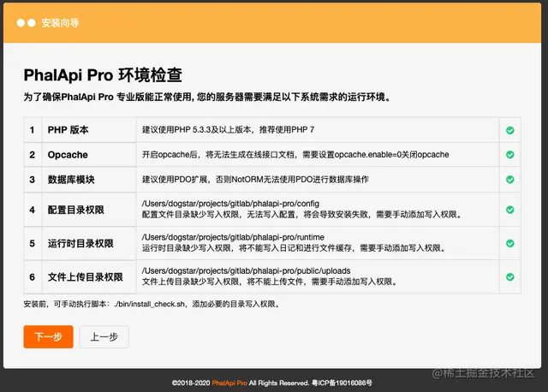Click the PDO扩展 NotORM description text
Screen dimensions: 548x392
click(255, 179)
